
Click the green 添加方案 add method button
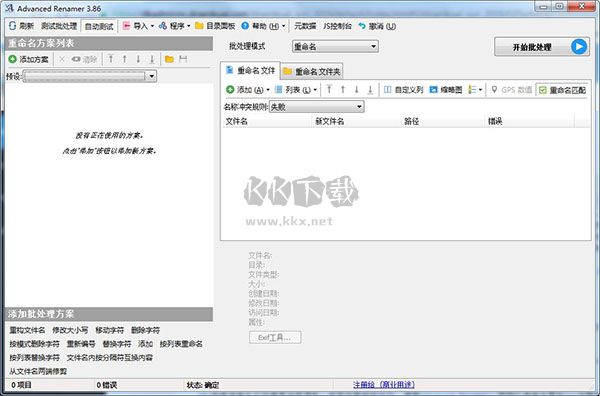[x=29, y=59]
